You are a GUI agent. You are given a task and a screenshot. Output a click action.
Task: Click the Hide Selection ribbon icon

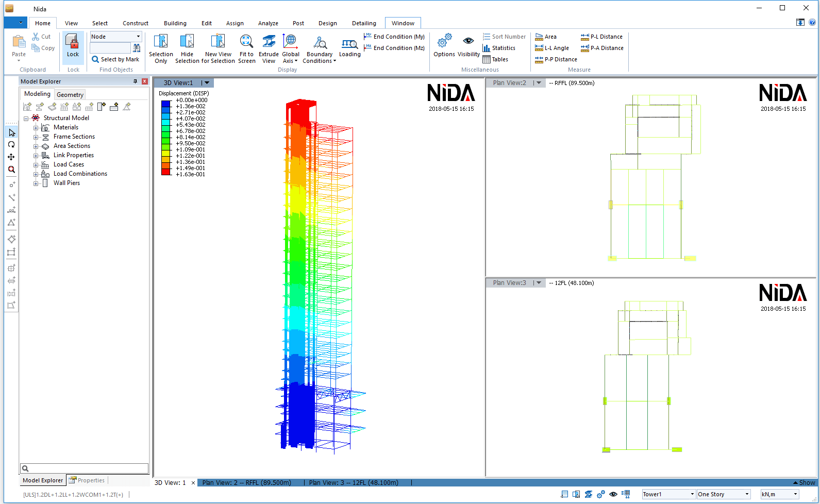coord(187,41)
